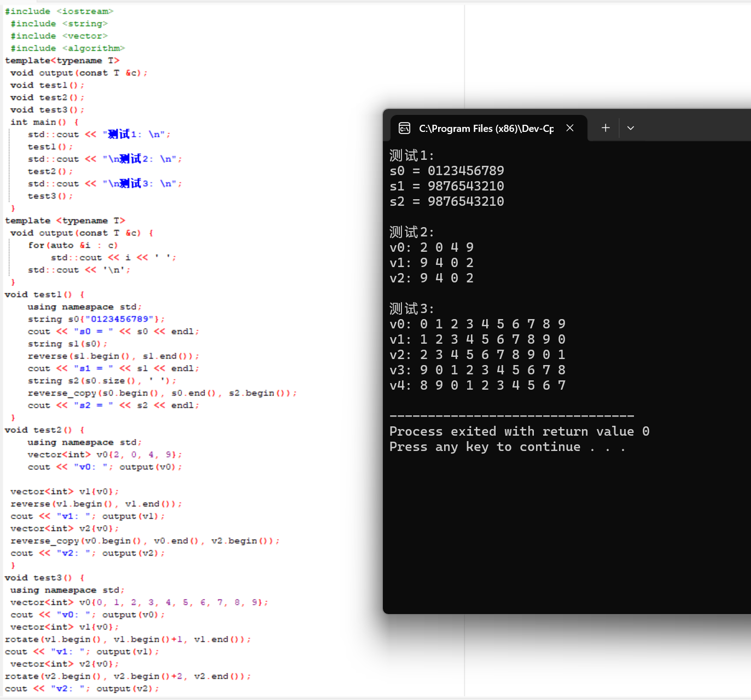The image size is (751, 700).
Task: Click the 'vector<int> v0{2, 0, 4, 9};' line
Action: click(x=105, y=455)
